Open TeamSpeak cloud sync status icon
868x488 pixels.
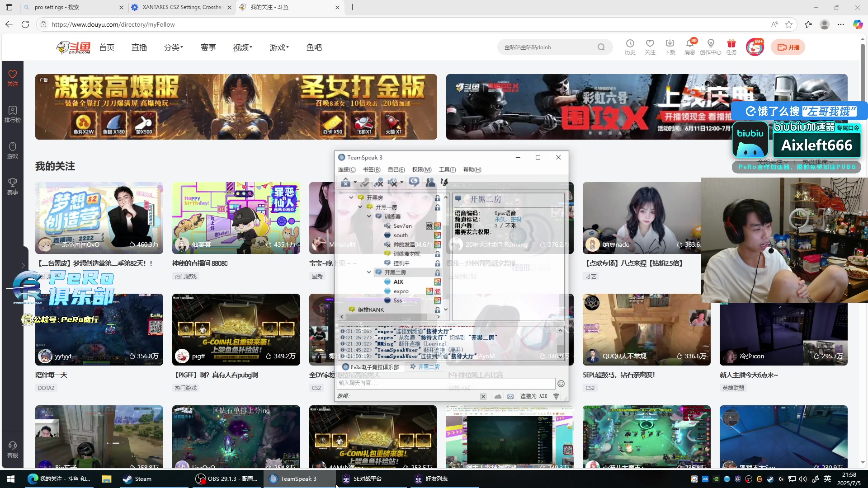(x=498, y=396)
